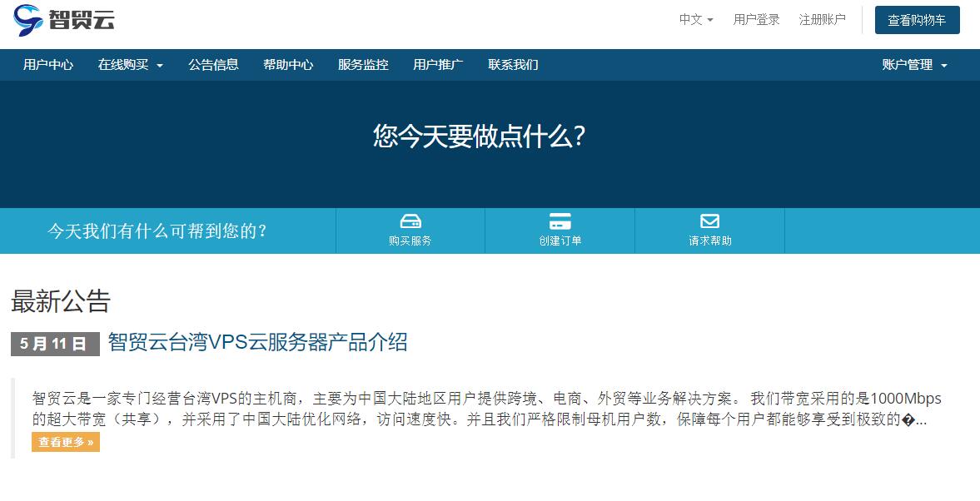Open the 中文 language dropdown
The height and width of the screenshot is (501, 980).
696,19
